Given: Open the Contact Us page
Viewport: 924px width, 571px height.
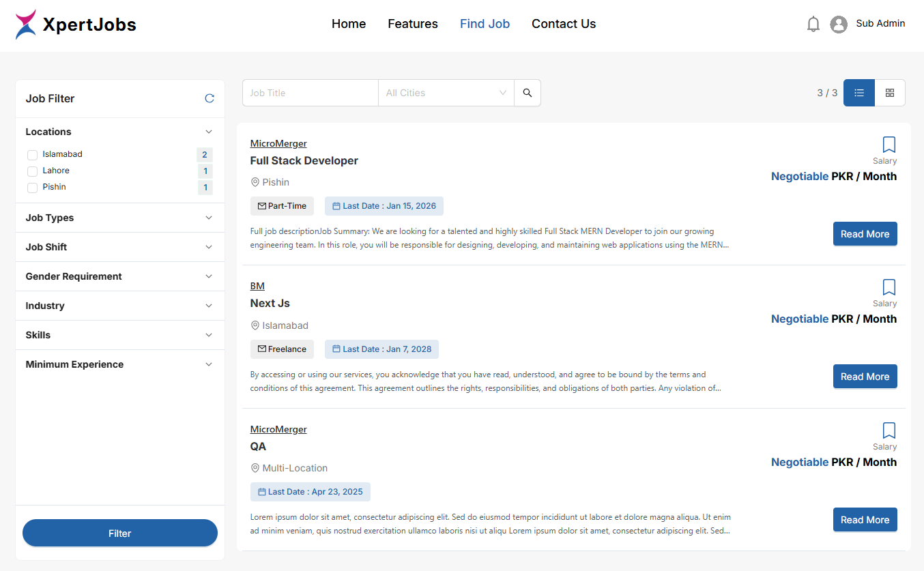Looking at the screenshot, I should pos(563,24).
